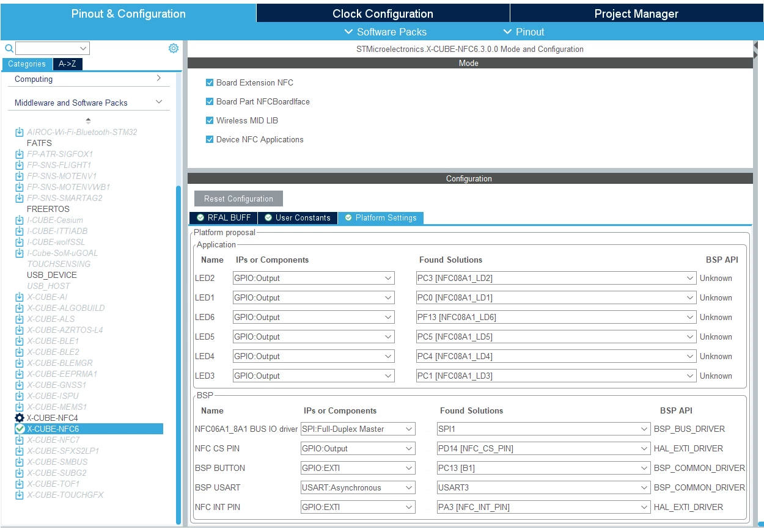The image size is (764, 532).
Task: Click download icon next to X-CUBE-TOUCHGFX
Action: [x=20, y=495]
